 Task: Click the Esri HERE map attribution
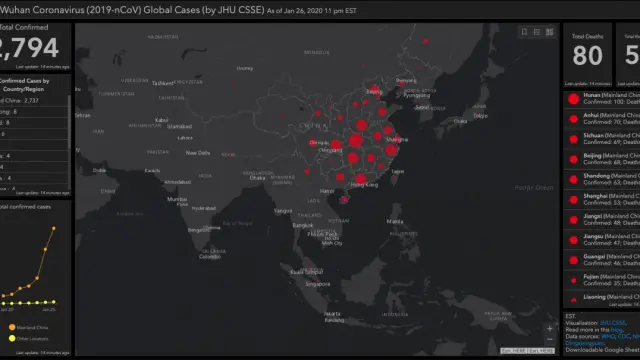pyautogui.click(x=527, y=351)
